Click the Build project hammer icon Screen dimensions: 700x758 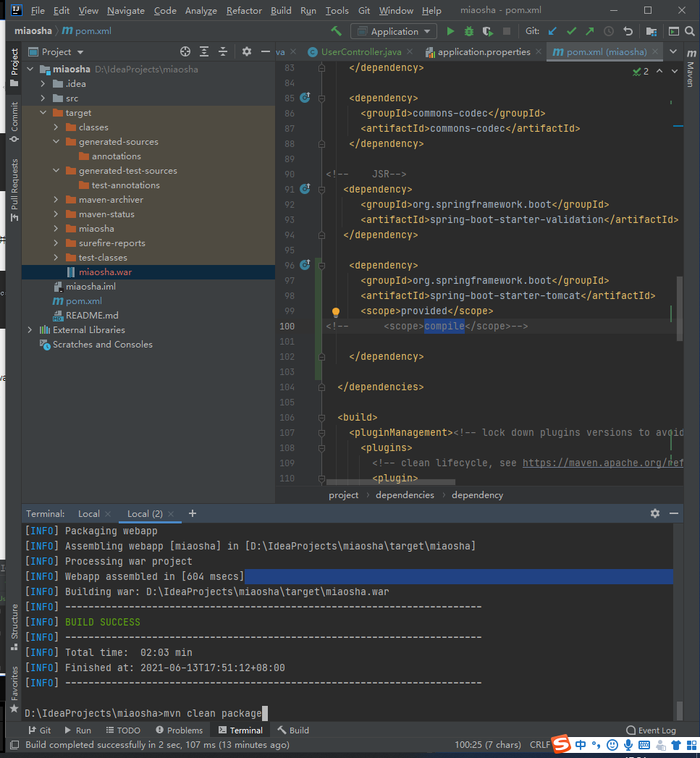click(x=336, y=31)
